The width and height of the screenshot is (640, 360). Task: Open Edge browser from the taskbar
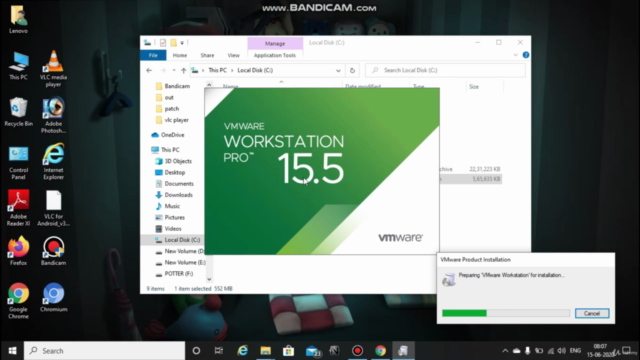coord(242,351)
